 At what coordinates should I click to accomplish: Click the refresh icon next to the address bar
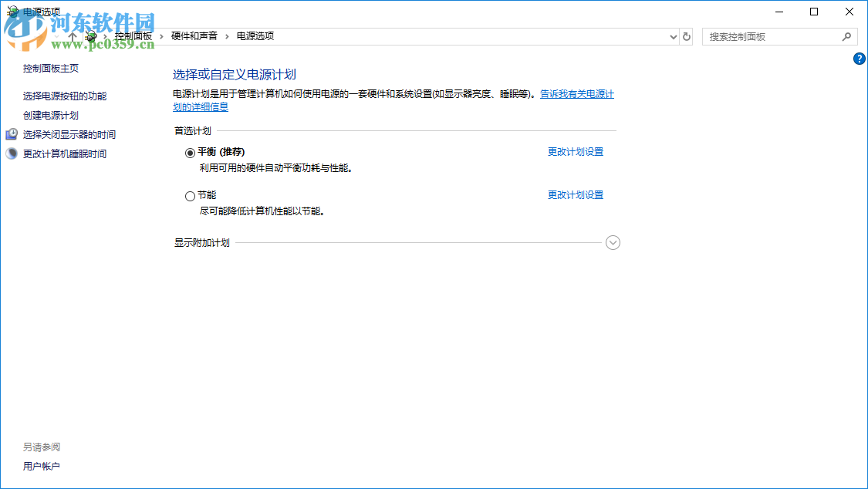coord(686,36)
